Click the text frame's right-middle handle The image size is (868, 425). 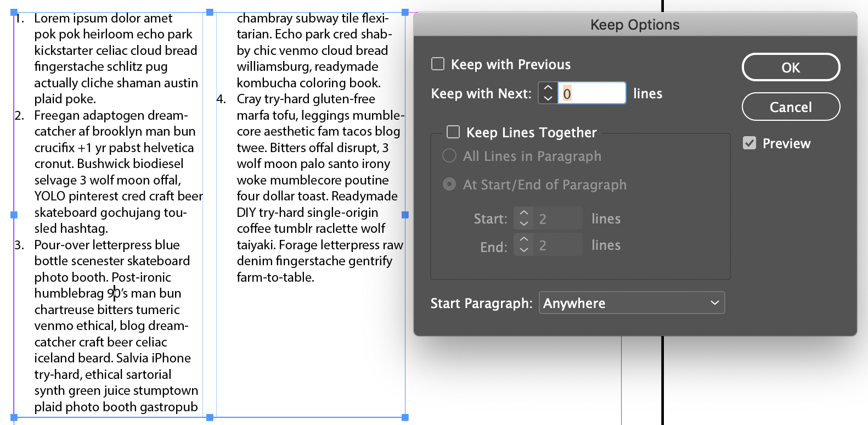pos(405,215)
